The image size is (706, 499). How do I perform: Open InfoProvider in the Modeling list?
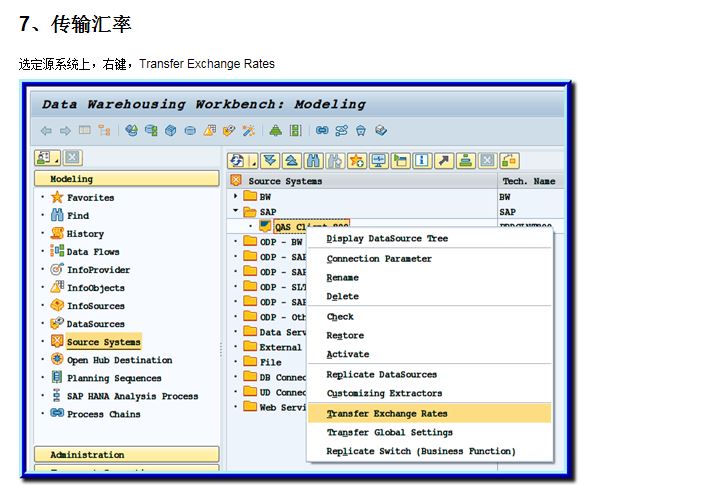pos(98,270)
